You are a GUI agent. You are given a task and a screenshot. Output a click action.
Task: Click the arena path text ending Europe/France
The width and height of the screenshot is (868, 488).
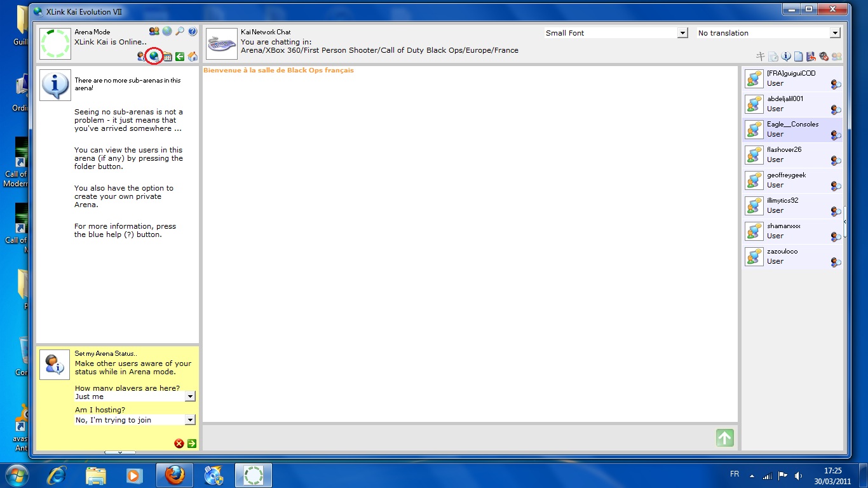coord(379,50)
